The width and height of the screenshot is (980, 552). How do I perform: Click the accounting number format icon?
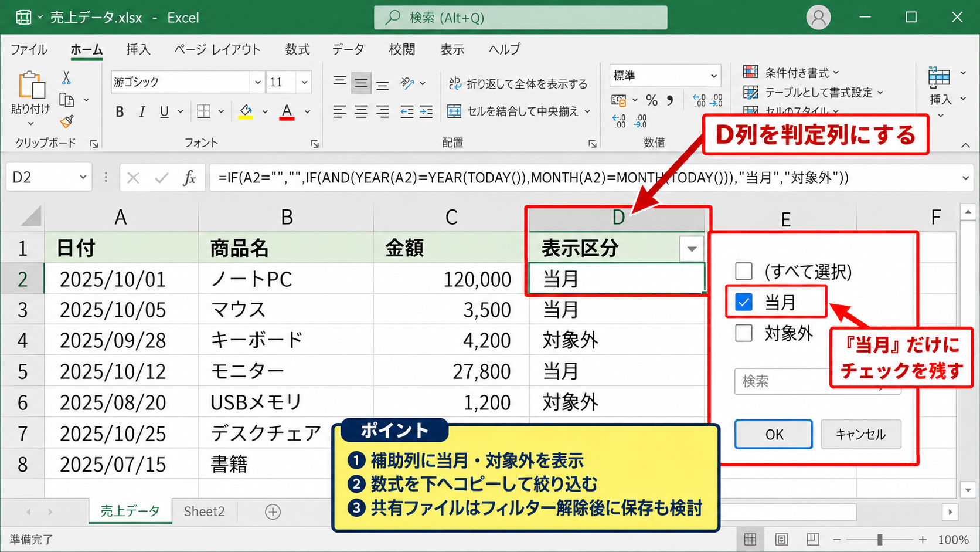(619, 100)
